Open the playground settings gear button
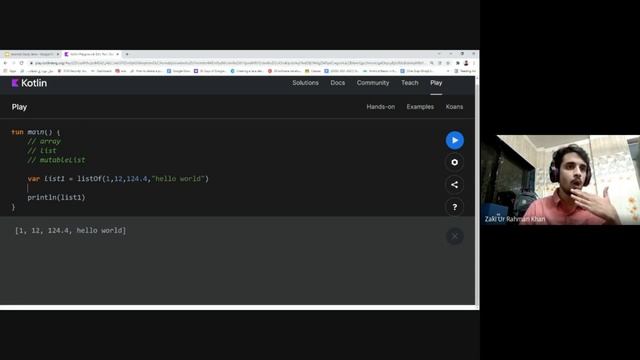640x360 pixels. pos(454,162)
